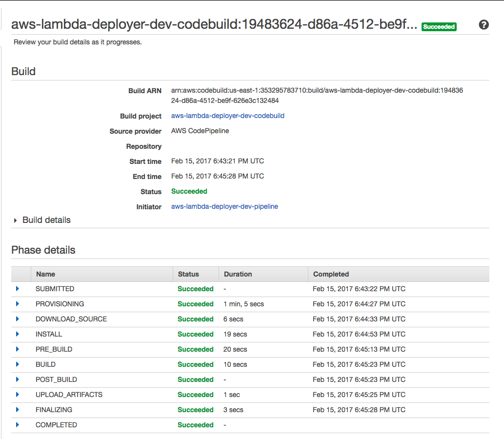
Task: Open the aws-lambda-deployer-dev-codebuild project link
Action: (x=227, y=116)
